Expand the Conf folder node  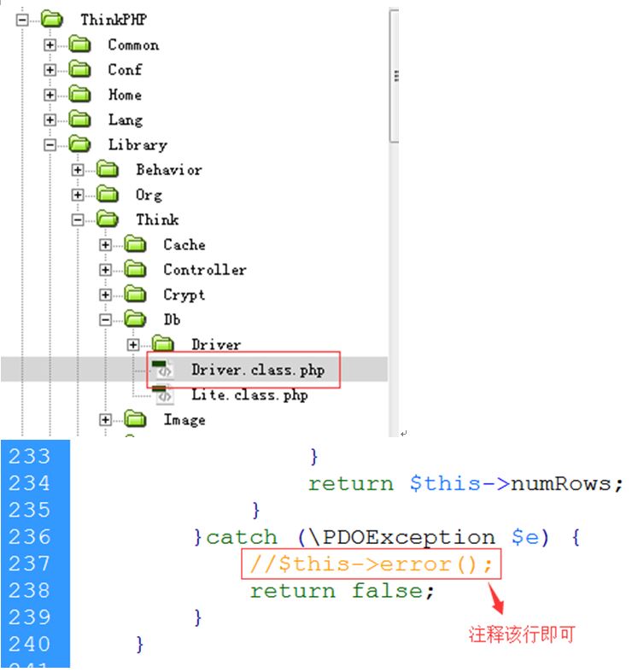coord(50,69)
